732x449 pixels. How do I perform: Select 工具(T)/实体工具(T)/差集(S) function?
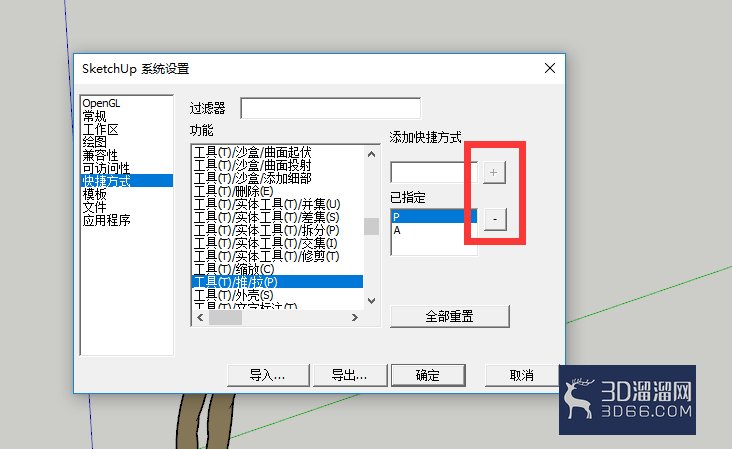click(x=267, y=217)
